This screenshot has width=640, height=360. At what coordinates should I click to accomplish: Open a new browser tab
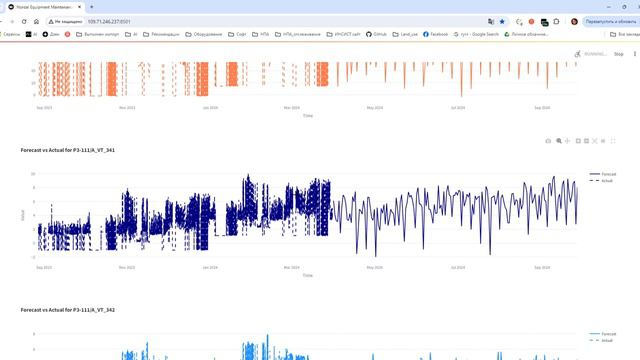(91, 7)
